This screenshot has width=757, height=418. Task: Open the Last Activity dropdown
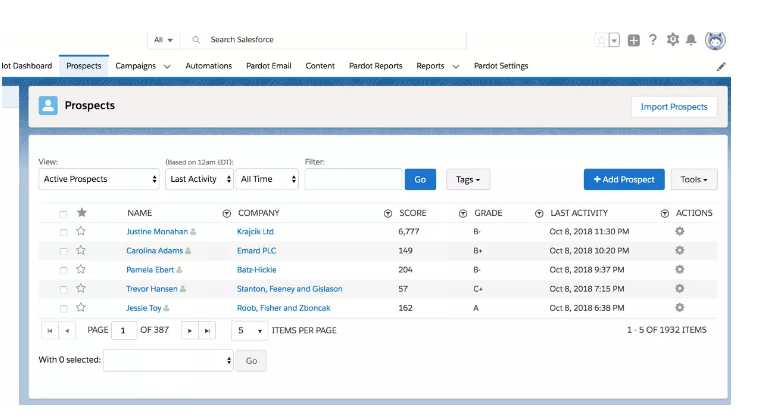coord(199,179)
